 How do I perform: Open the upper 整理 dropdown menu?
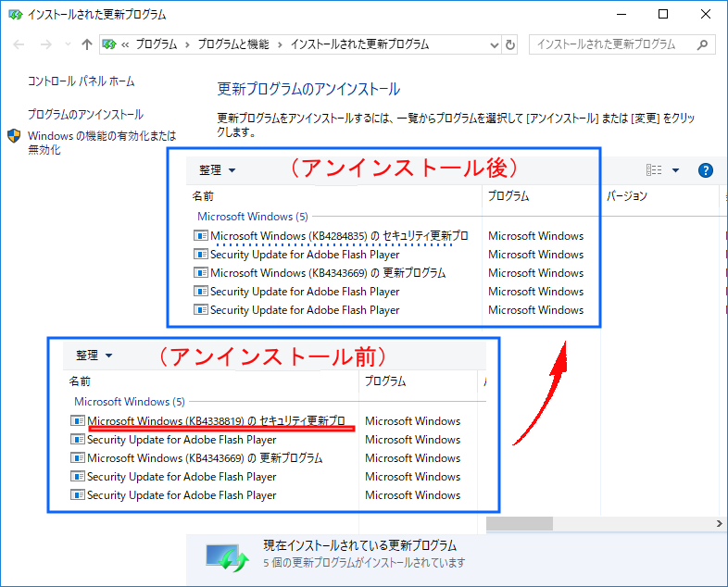[x=217, y=170]
